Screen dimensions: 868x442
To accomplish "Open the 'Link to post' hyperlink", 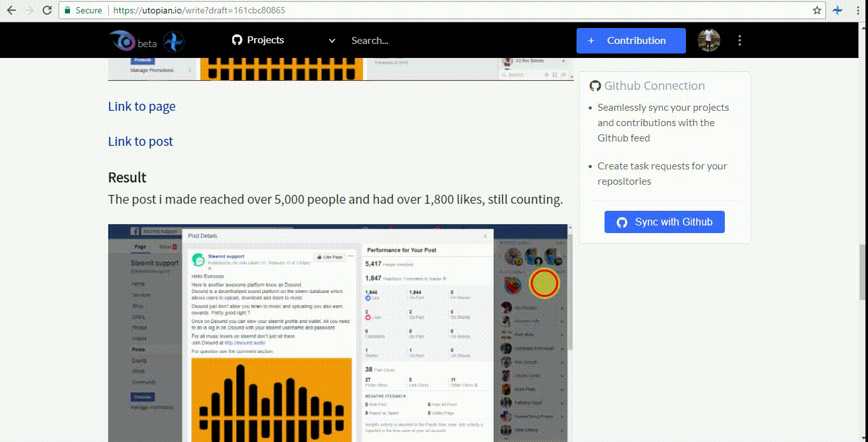I will (x=140, y=141).
